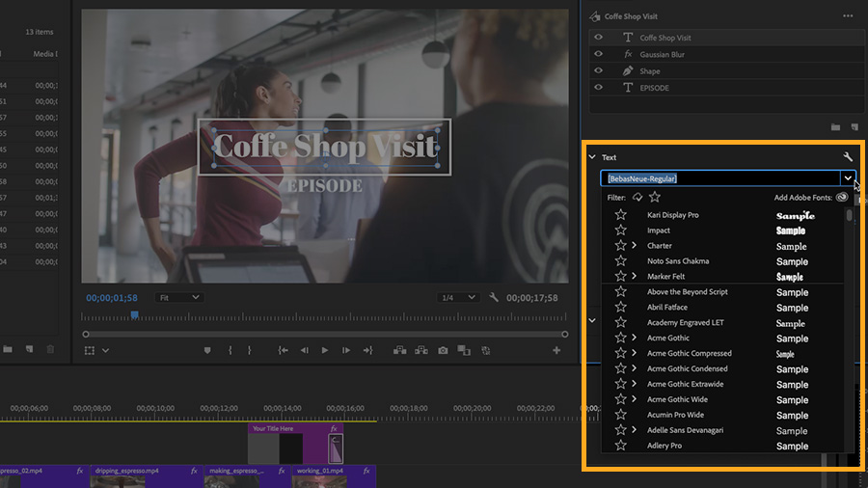
Task: Filter fonts by Adobe Fonts cloud icon
Action: [x=637, y=197]
